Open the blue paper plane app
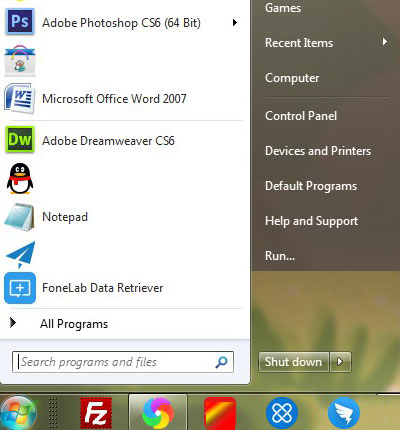400x430 pixels. (20, 255)
